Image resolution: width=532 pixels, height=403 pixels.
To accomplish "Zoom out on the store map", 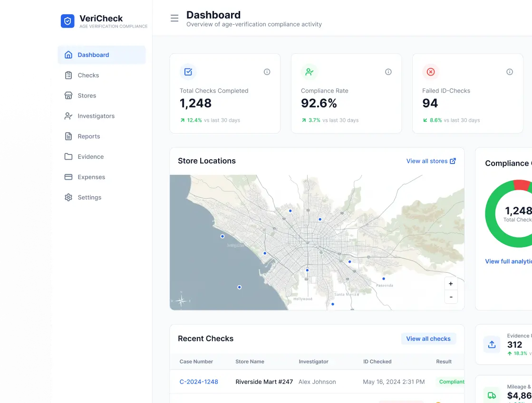I will pos(451,297).
